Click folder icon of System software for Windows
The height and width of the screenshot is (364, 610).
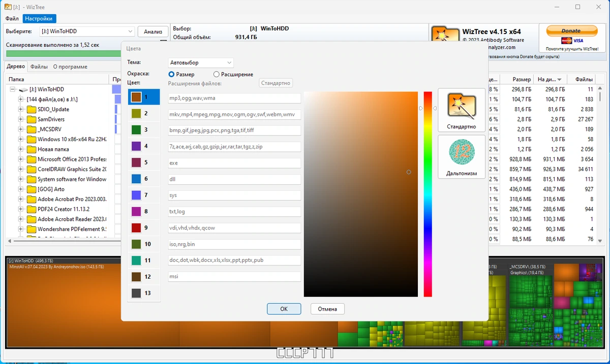(32, 179)
